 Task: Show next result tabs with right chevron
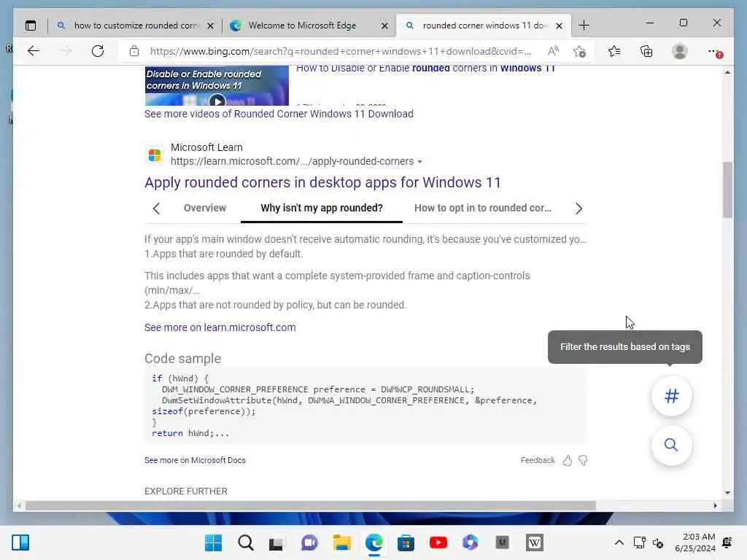(578, 209)
